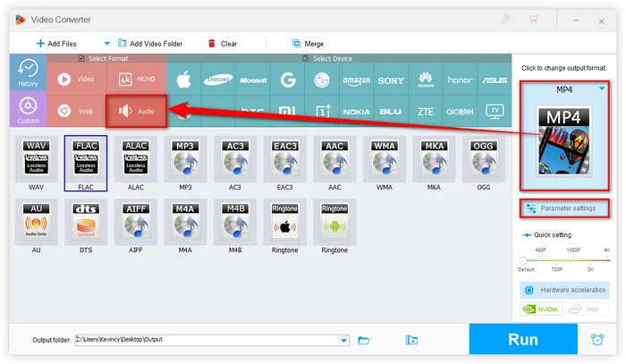This screenshot has height=364, width=626.
Task: Click the Output folder path field
Action: (213, 340)
